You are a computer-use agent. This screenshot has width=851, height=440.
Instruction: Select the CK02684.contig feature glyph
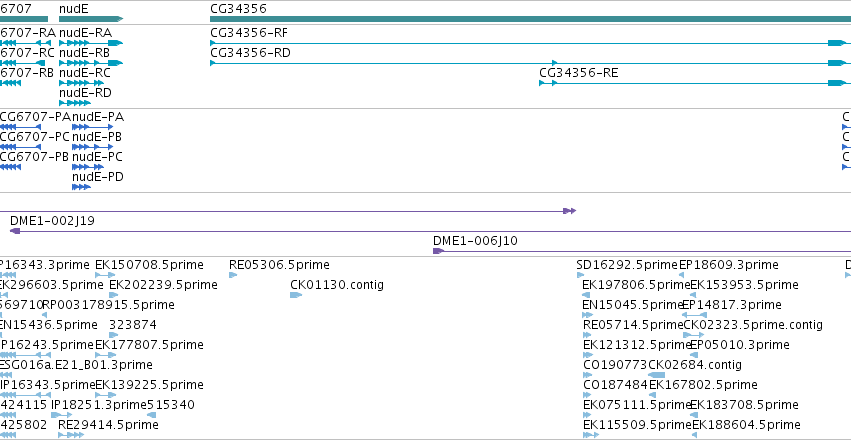(657, 375)
